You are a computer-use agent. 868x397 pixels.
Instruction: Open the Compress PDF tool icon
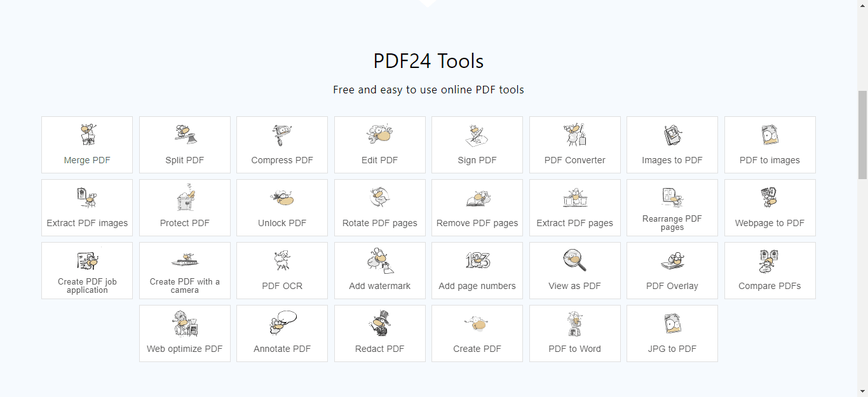pyautogui.click(x=282, y=135)
